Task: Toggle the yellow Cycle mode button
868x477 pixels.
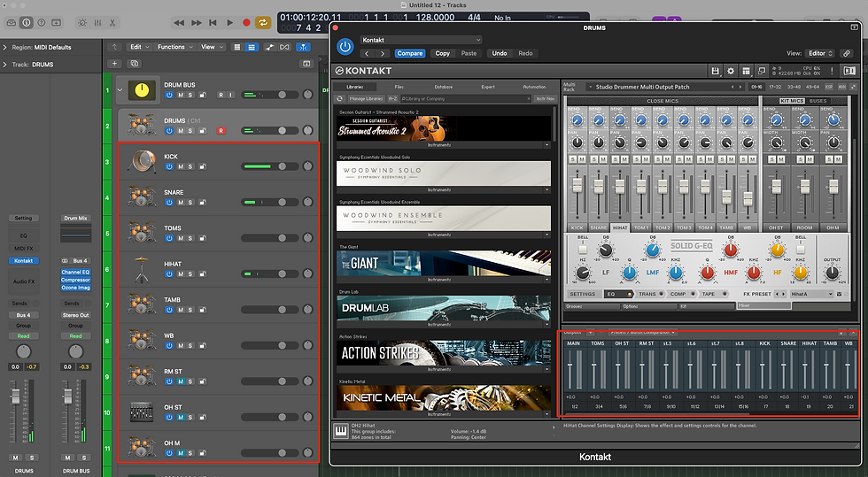Action: [263, 23]
